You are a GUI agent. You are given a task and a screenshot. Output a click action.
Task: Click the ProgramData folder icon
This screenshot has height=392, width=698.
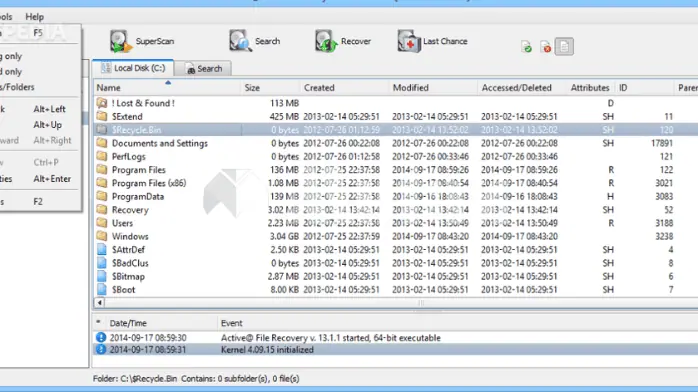102,197
